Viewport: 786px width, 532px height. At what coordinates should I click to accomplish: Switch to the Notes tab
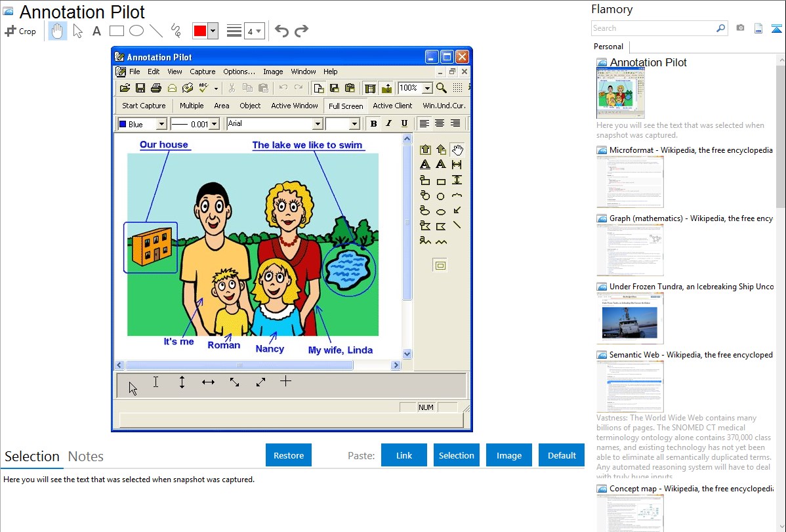[86, 457]
